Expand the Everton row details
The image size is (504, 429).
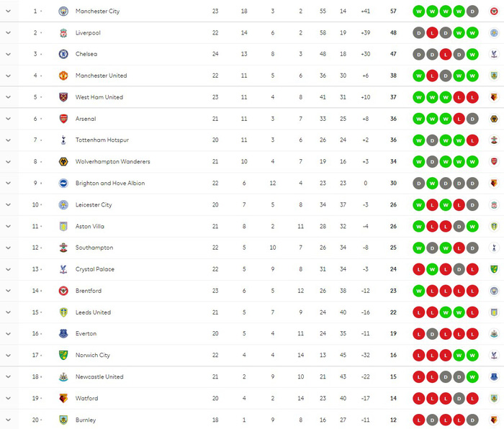pos(9,333)
